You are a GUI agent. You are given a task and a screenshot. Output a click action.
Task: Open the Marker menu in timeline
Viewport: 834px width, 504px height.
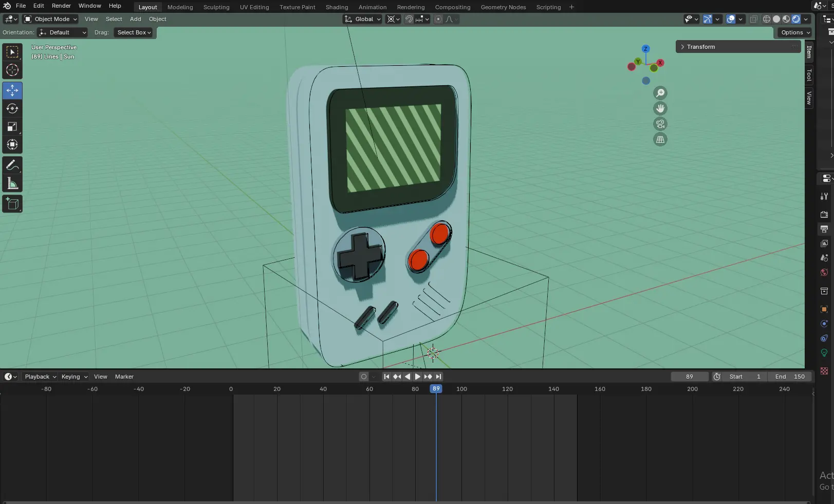(124, 377)
